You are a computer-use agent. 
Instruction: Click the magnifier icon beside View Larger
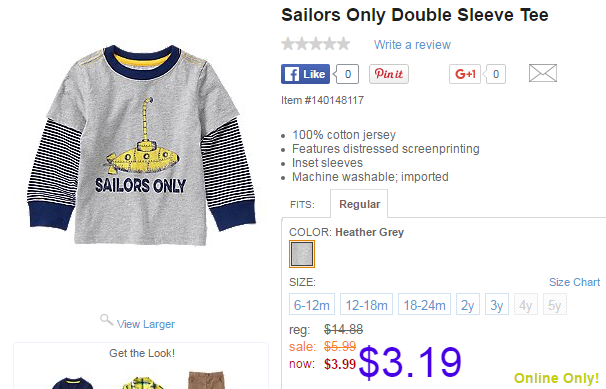point(106,320)
